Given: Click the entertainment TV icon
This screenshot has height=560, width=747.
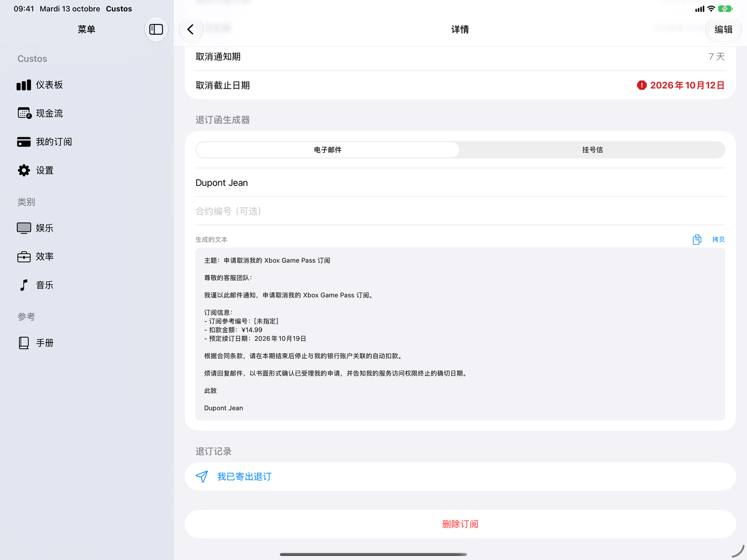Looking at the screenshot, I should tap(24, 228).
